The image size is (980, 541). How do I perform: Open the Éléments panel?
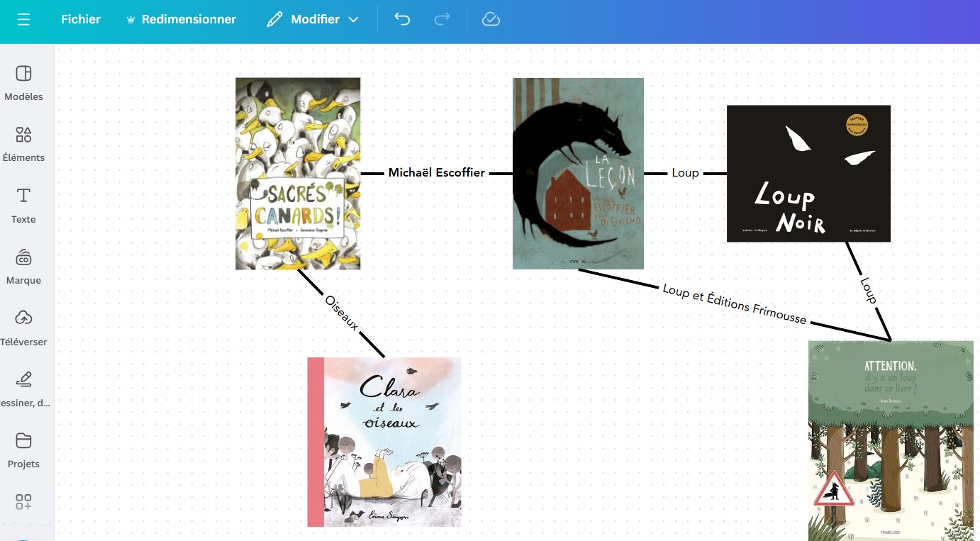point(23,144)
